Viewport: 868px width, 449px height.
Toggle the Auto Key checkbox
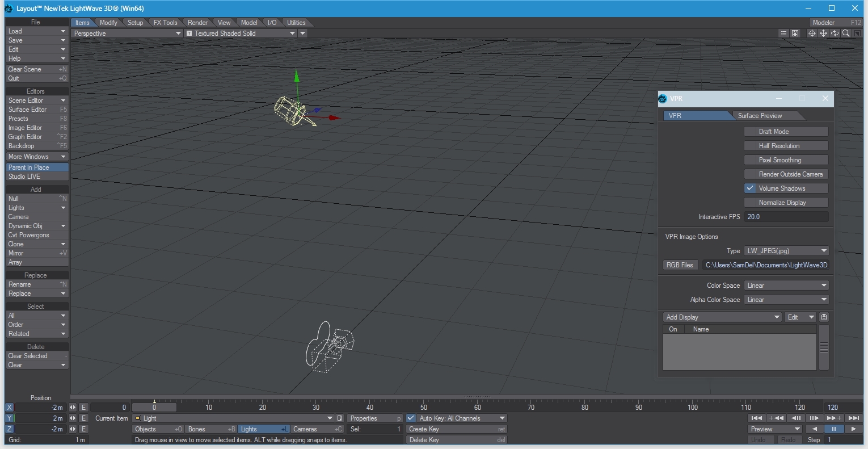pos(411,418)
